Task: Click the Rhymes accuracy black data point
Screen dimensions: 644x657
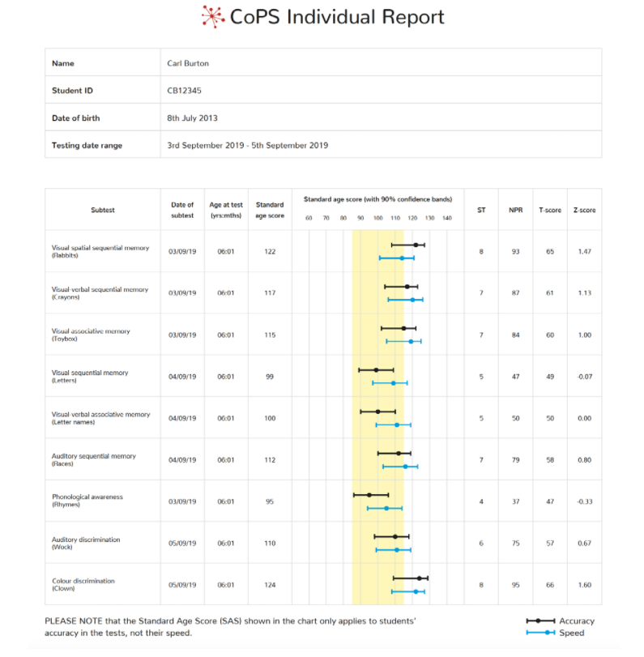Action: click(369, 495)
